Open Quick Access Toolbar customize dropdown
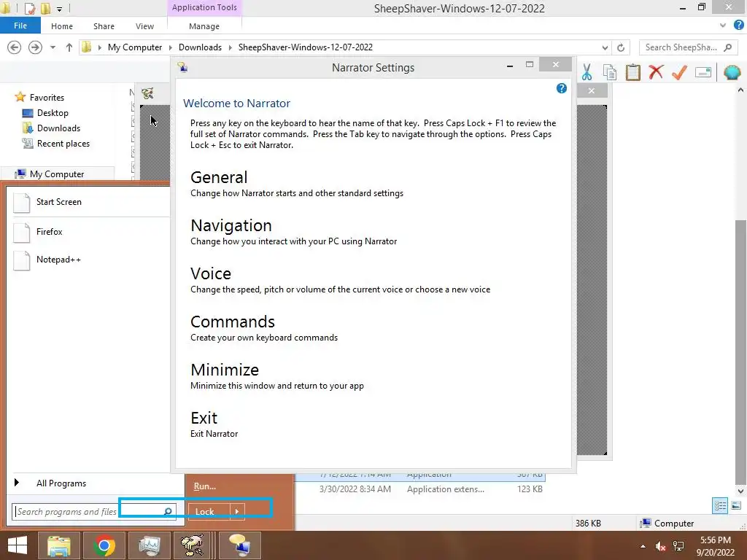This screenshot has width=747, height=560. 60,9
